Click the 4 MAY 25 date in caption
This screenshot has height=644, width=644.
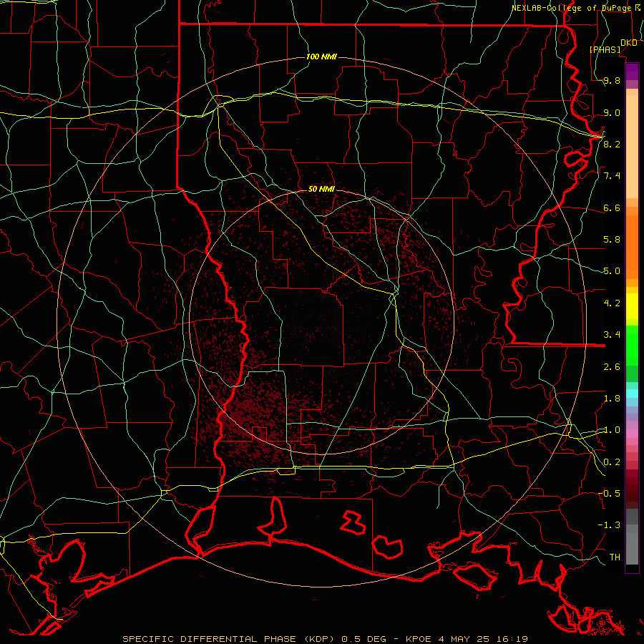tap(463, 639)
